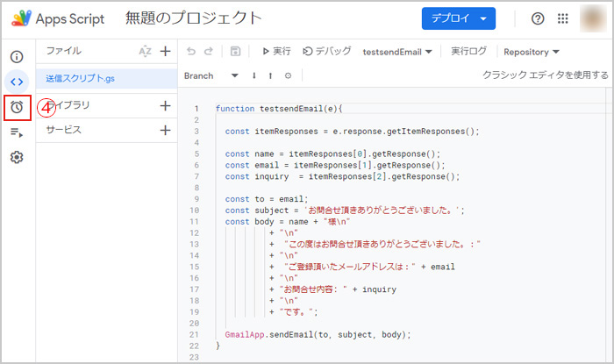The height and width of the screenshot is (364, 614).
Task: Open the Editor code icon in sidebar
Action: pos(17,82)
